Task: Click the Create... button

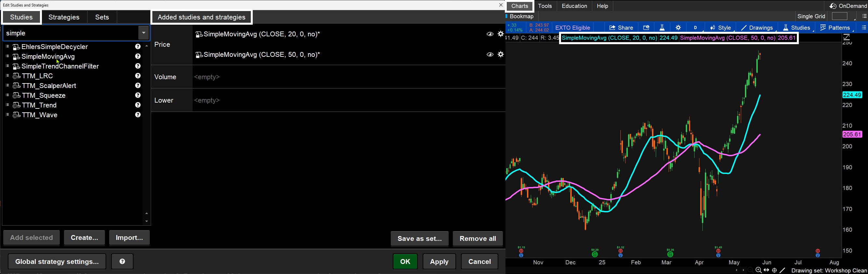Action: tap(84, 238)
